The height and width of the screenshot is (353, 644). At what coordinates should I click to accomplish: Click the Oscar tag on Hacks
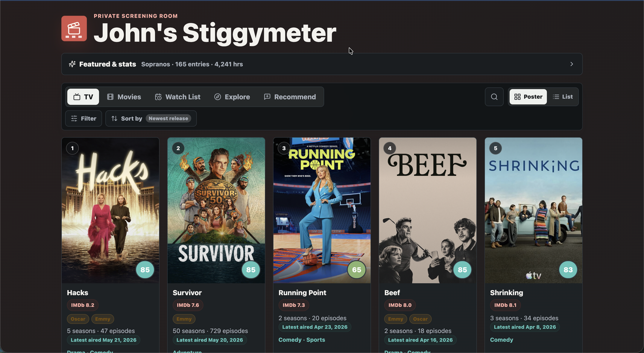(78, 319)
